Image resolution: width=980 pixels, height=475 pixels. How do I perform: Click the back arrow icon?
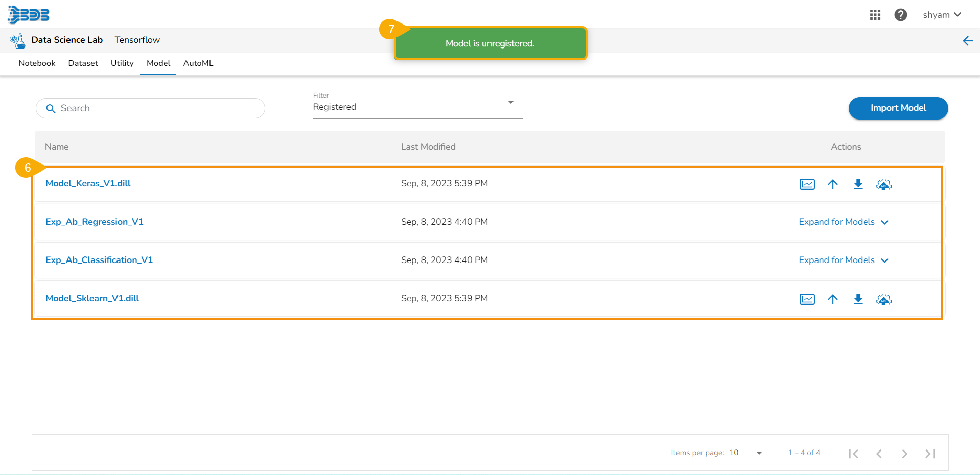967,41
